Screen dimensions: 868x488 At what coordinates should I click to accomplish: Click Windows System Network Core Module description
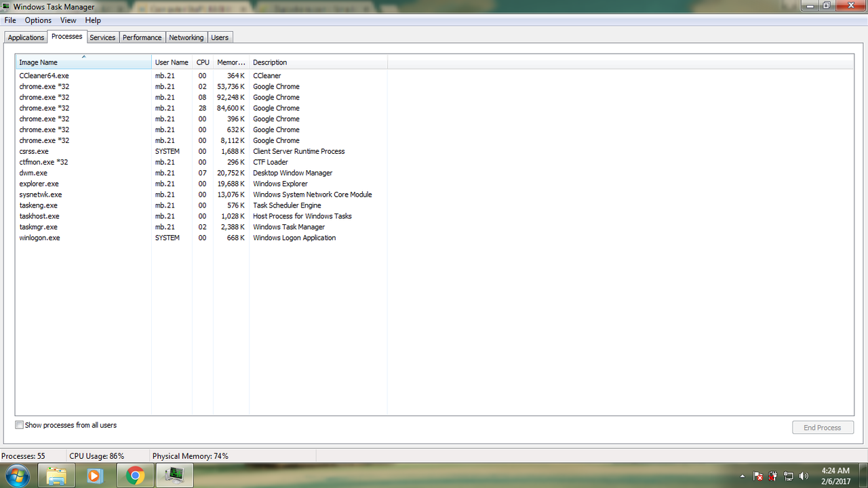point(313,195)
